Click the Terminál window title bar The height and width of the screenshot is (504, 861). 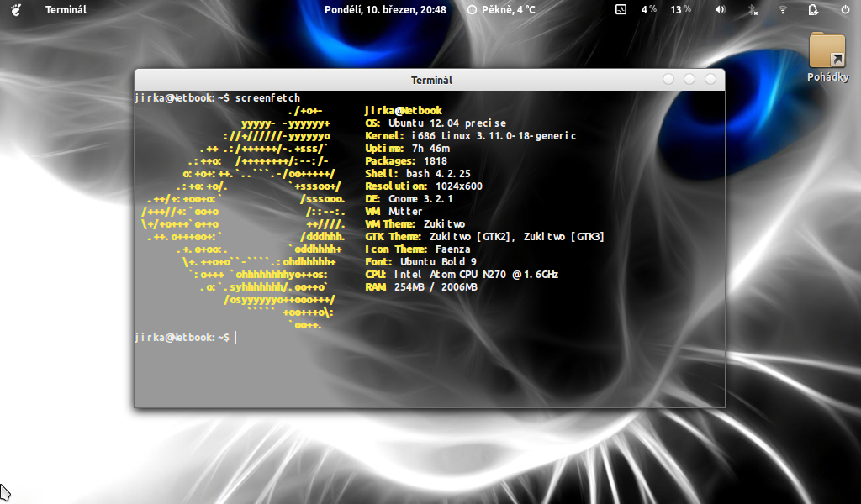(430, 80)
